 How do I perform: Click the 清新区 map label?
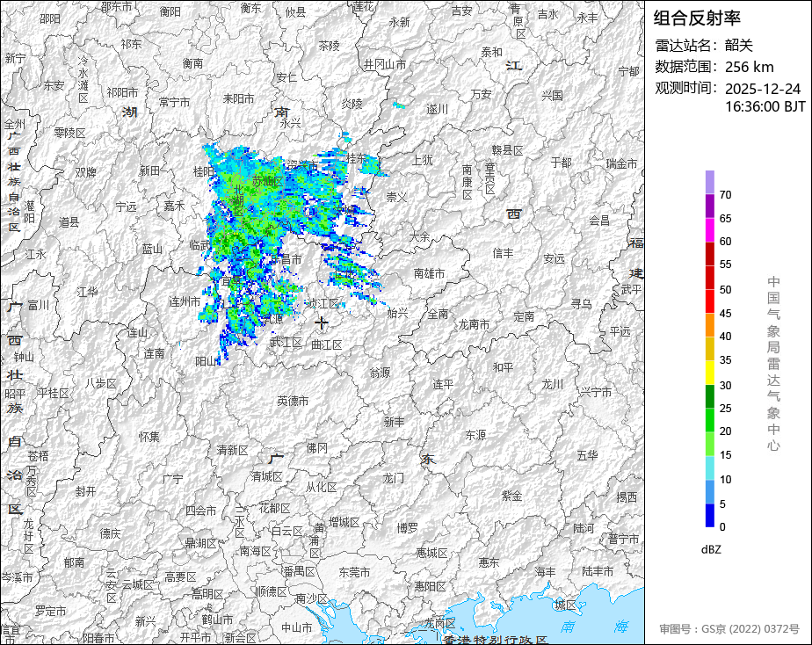coord(233,451)
